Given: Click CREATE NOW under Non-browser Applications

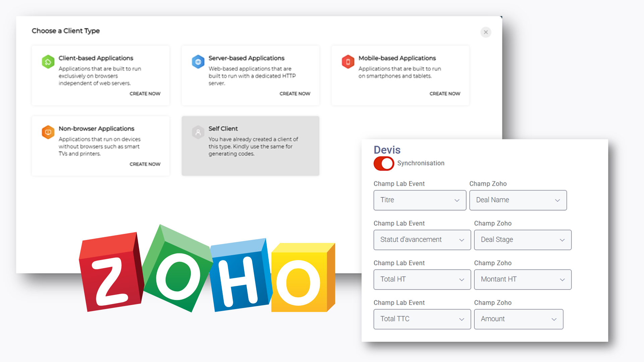Looking at the screenshot, I should click(x=145, y=164).
